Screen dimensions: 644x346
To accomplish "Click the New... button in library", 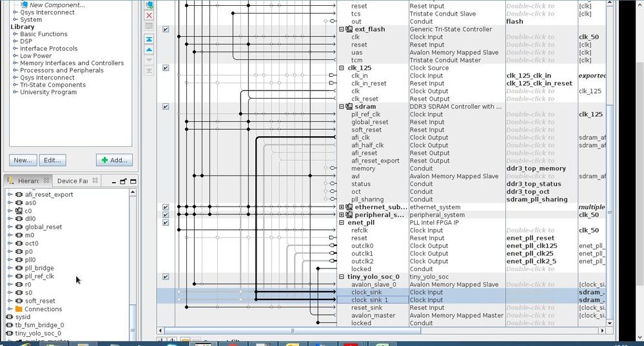I will pyautogui.click(x=23, y=160).
